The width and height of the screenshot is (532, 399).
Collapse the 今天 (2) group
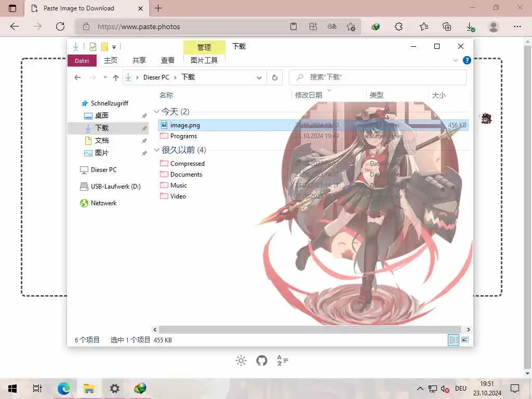tap(156, 111)
